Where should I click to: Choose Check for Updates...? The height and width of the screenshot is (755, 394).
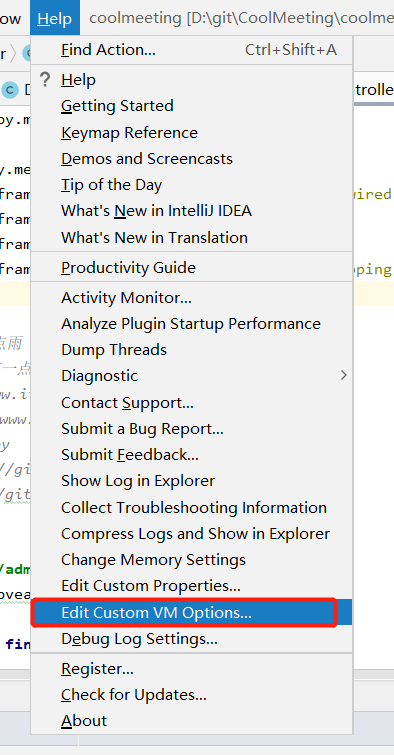tap(192, 695)
